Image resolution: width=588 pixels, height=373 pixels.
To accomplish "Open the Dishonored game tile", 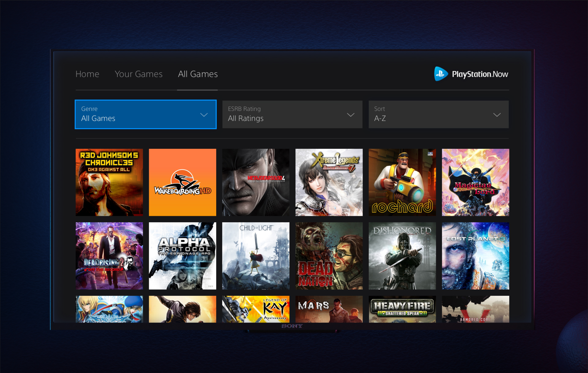I will click(402, 256).
